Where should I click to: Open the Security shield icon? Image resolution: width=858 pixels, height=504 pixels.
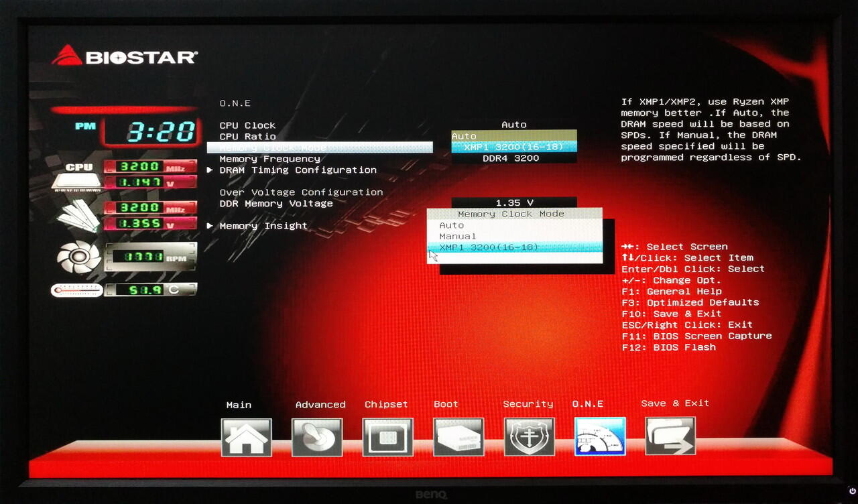(530, 437)
